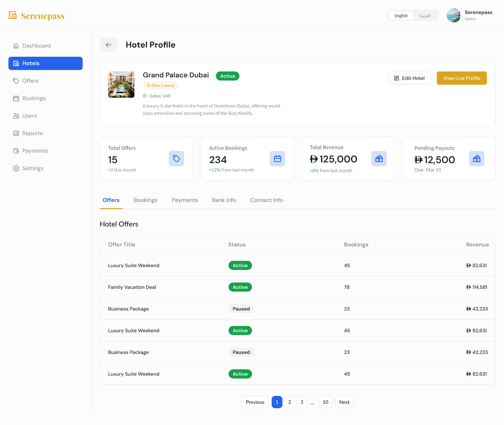Viewport: 504px width, 425px height.
Task: Click the Hotel Offers section heading
Action: 119,224
